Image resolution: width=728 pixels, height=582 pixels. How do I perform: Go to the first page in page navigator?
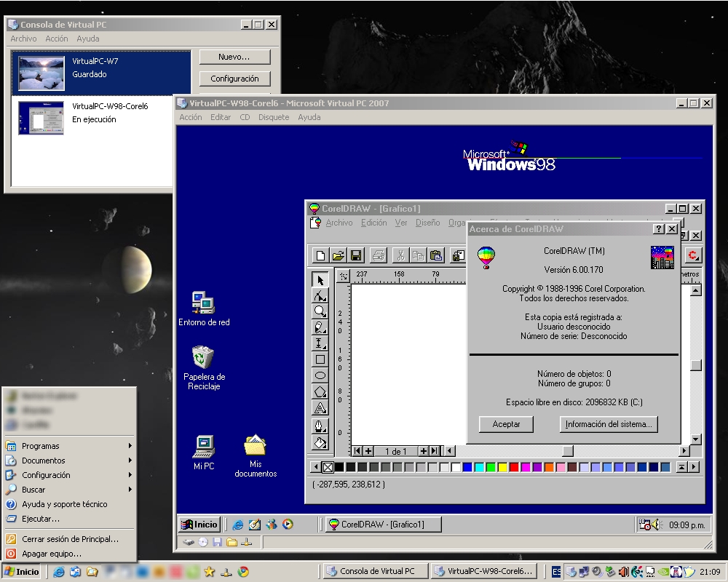[x=357, y=450]
